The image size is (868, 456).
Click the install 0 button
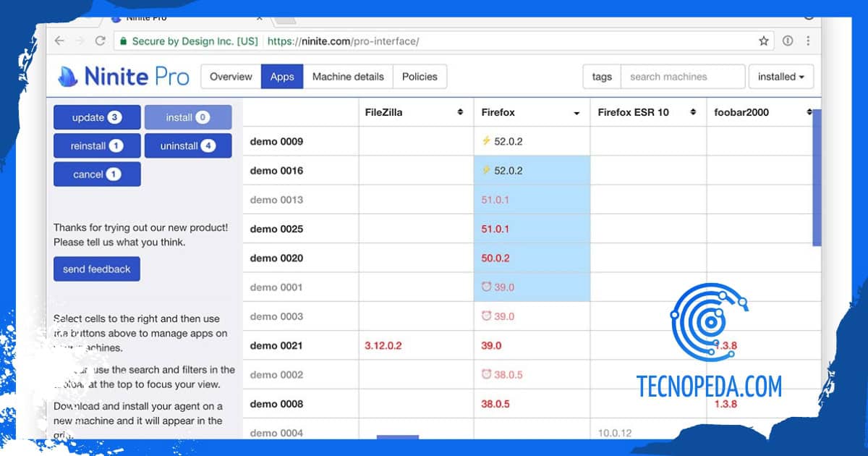click(188, 117)
